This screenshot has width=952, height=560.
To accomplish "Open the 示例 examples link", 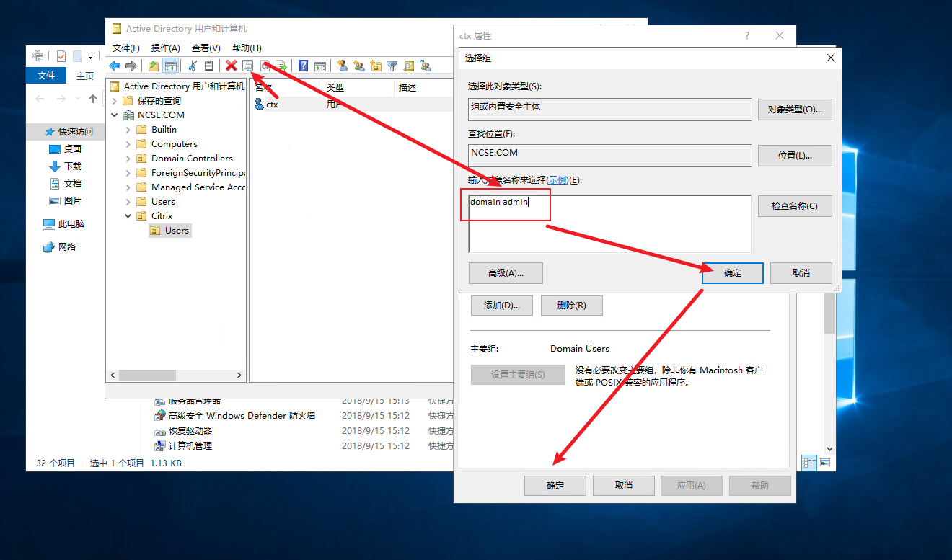I will 557,180.
